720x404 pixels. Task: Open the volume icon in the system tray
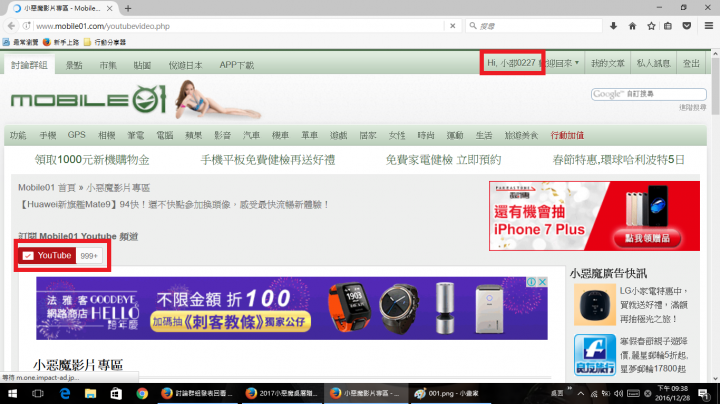[619, 393]
